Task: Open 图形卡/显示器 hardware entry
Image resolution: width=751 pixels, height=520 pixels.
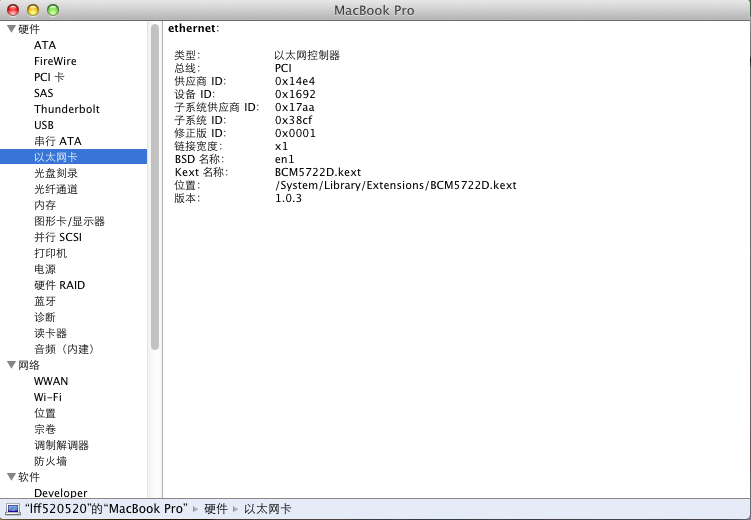Action: (69, 221)
